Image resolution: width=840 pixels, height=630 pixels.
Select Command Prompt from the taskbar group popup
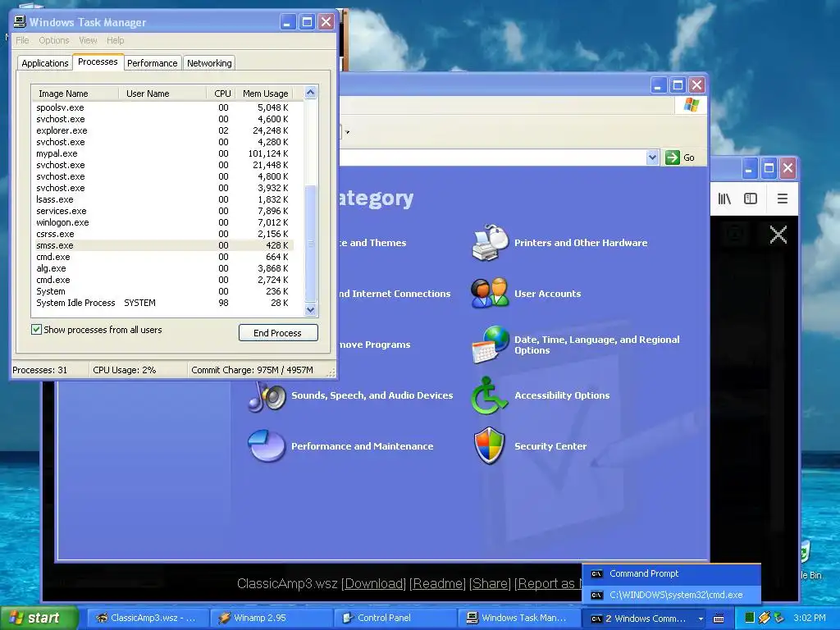click(x=671, y=573)
